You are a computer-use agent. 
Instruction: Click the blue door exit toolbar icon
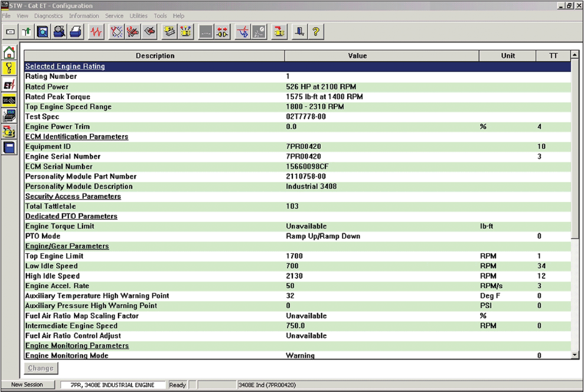click(299, 32)
